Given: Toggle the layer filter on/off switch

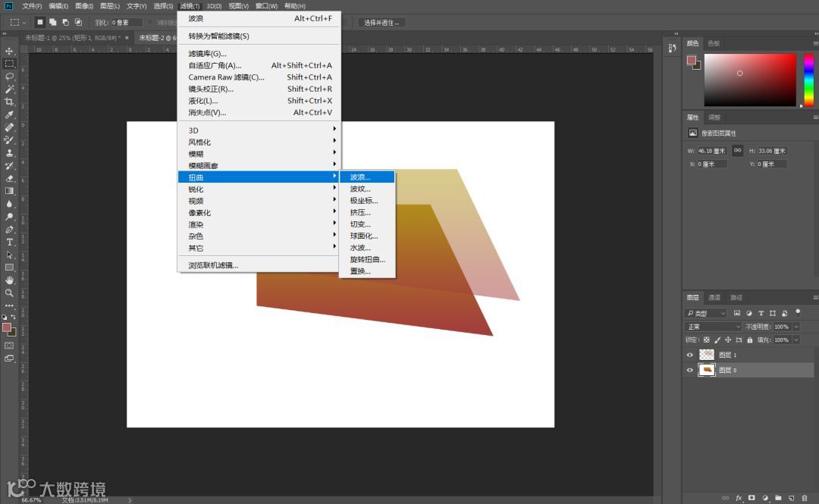Looking at the screenshot, I should click(x=798, y=312).
